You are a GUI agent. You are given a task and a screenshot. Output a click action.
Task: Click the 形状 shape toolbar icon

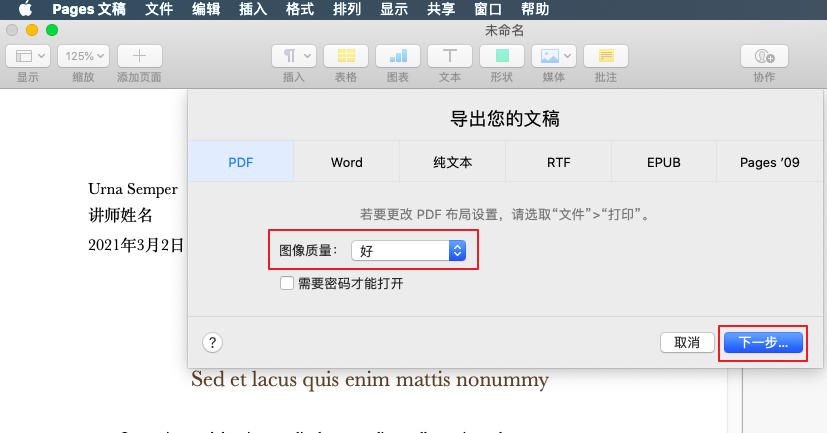tap(502, 56)
